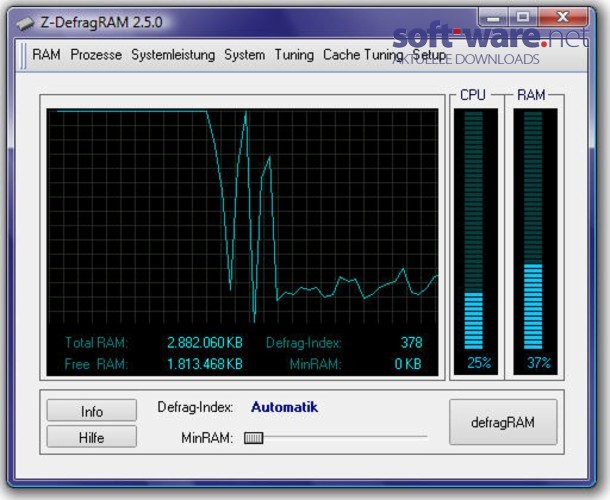Open the Tuning menu
This screenshot has width=610, height=500.
pyautogui.click(x=294, y=55)
